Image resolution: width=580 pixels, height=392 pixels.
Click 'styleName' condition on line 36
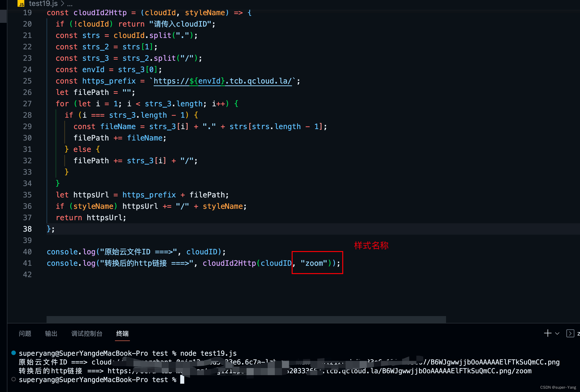point(93,206)
